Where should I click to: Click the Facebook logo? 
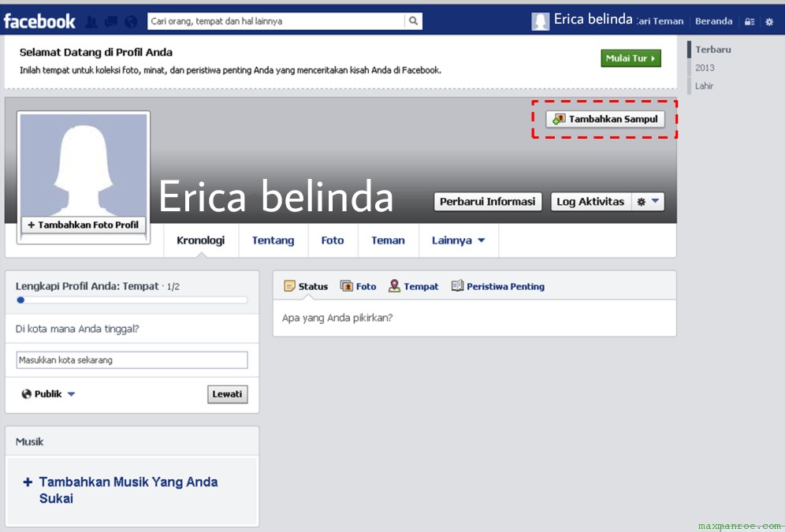[39, 21]
